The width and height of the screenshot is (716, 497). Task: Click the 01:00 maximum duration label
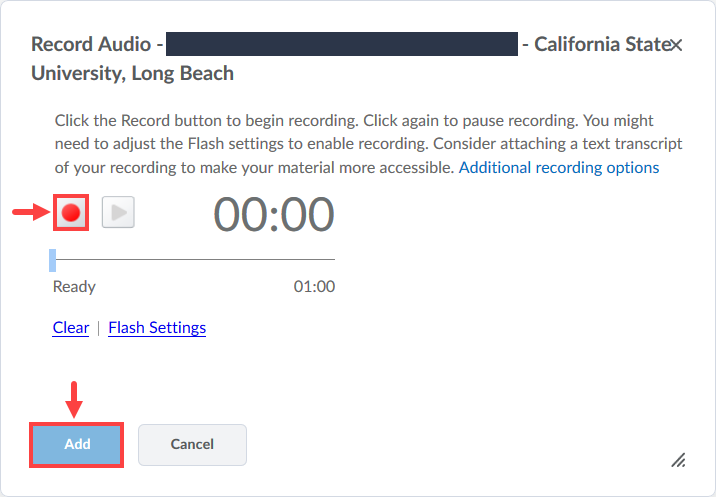coord(314,287)
